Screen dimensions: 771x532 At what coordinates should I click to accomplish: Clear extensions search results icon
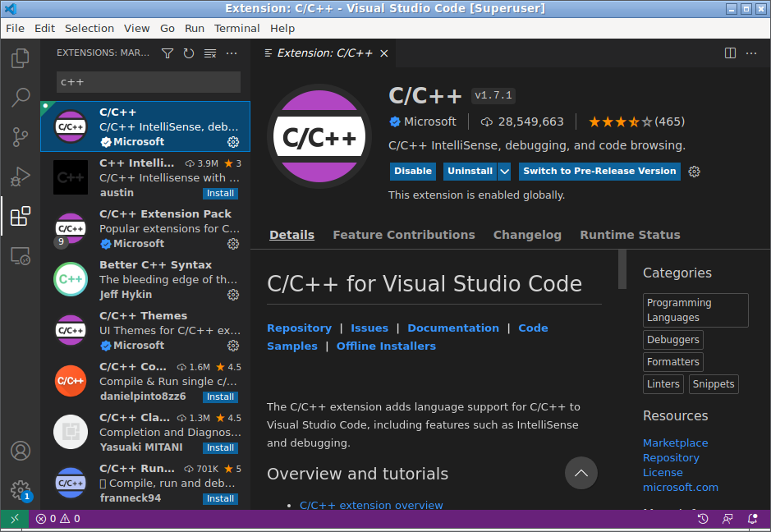click(210, 53)
